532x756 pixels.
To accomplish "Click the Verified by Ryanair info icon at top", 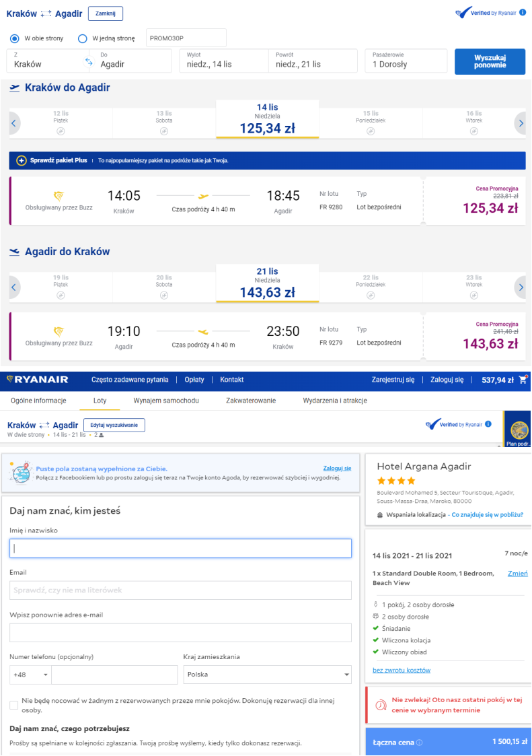I will (x=523, y=13).
